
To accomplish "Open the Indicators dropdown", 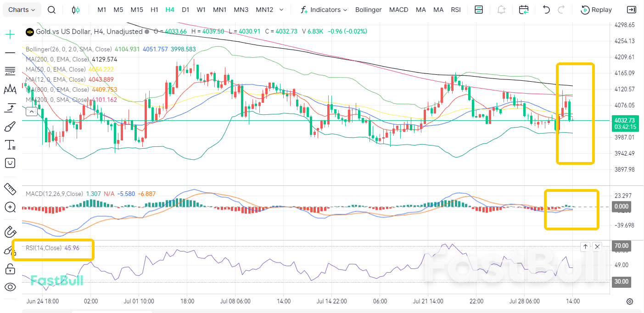I will pyautogui.click(x=324, y=10).
